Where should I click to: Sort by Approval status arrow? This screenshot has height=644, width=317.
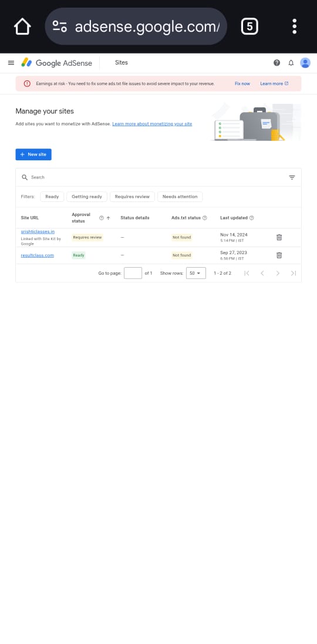click(109, 218)
